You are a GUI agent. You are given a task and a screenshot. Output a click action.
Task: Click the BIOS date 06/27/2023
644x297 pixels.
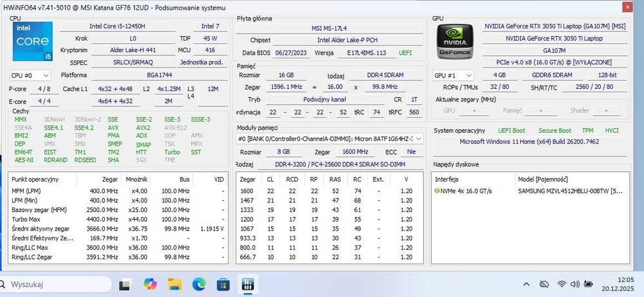(x=292, y=53)
